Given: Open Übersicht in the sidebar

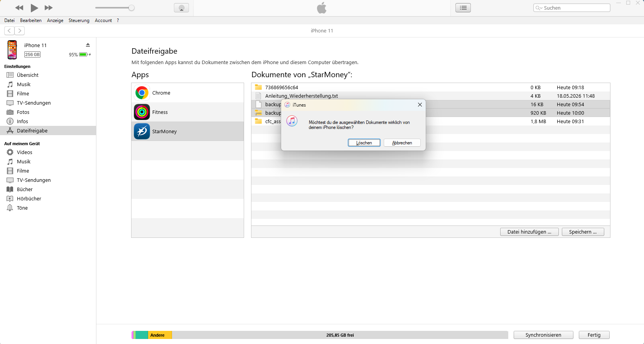Looking at the screenshot, I should (48, 75).
